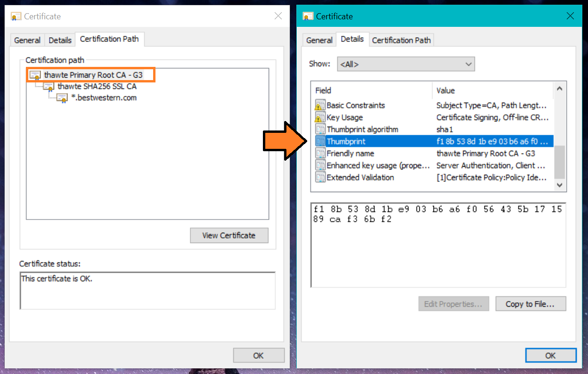Click the View Certificate button
This screenshot has height=374, width=588.
(x=229, y=236)
